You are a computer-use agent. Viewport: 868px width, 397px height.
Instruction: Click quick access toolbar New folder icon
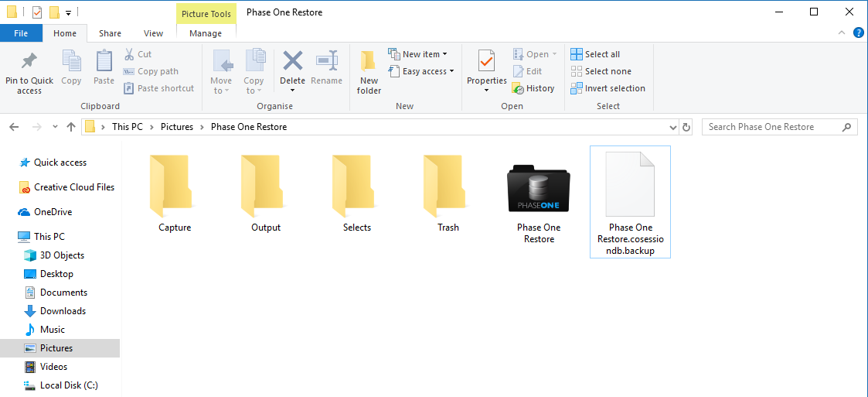click(54, 12)
